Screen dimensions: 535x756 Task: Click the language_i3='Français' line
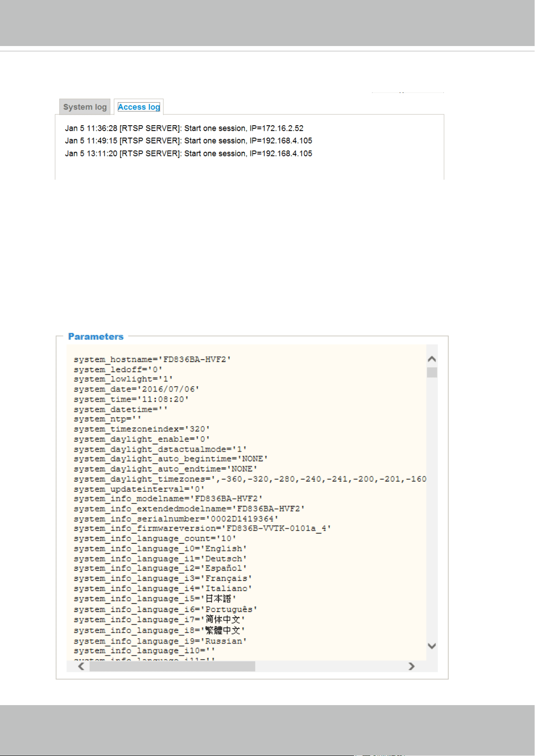pos(163,579)
